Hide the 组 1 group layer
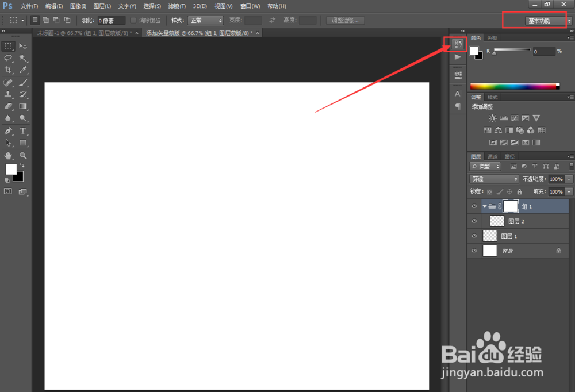Image resolution: width=575 pixels, height=392 pixels. (474, 206)
